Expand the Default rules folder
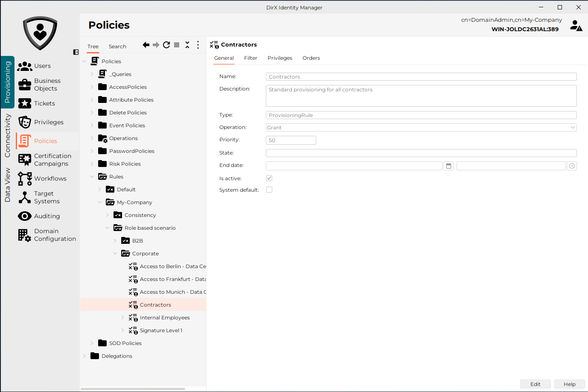Viewport: 588px width, 392px height. coord(99,190)
